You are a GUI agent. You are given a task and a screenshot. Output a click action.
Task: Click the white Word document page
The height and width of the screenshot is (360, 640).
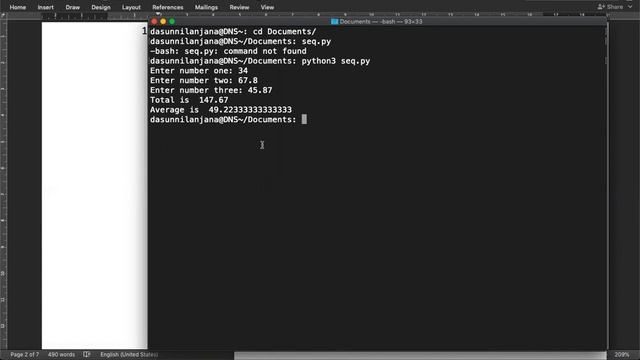pos(94,185)
